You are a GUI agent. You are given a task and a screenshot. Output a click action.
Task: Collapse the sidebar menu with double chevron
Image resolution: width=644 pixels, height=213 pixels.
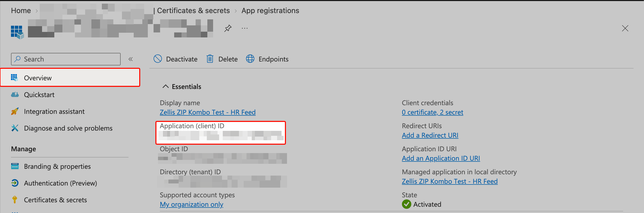tap(131, 59)
